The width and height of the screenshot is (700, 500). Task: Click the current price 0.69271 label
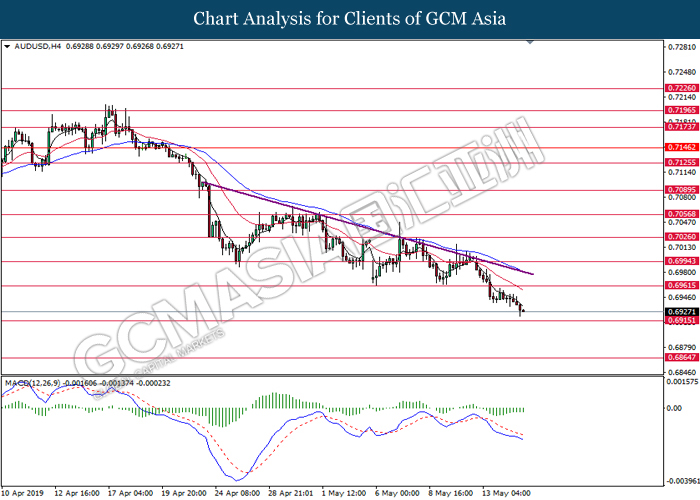click(x=682, y=312)
